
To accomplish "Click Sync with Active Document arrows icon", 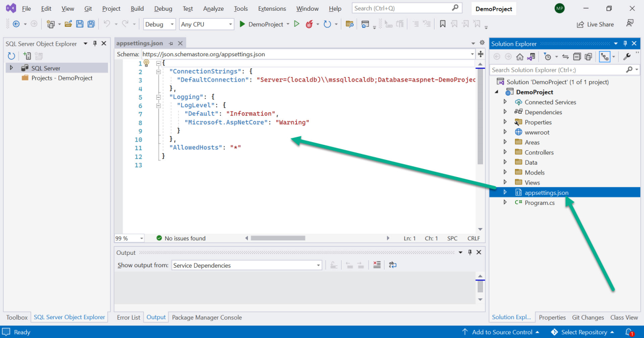I will [565, 56].
